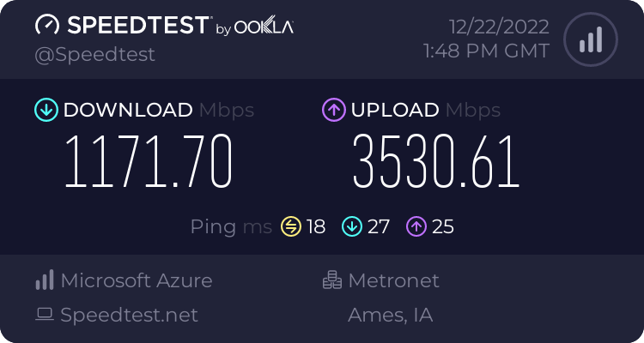Select the upload speed value 3530.61
The width and height of the screenshot is (644, 343).
coord(436,161)
